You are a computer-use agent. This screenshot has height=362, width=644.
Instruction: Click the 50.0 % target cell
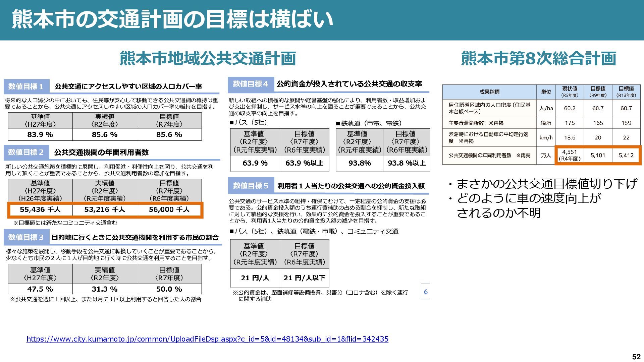[169, 289]
